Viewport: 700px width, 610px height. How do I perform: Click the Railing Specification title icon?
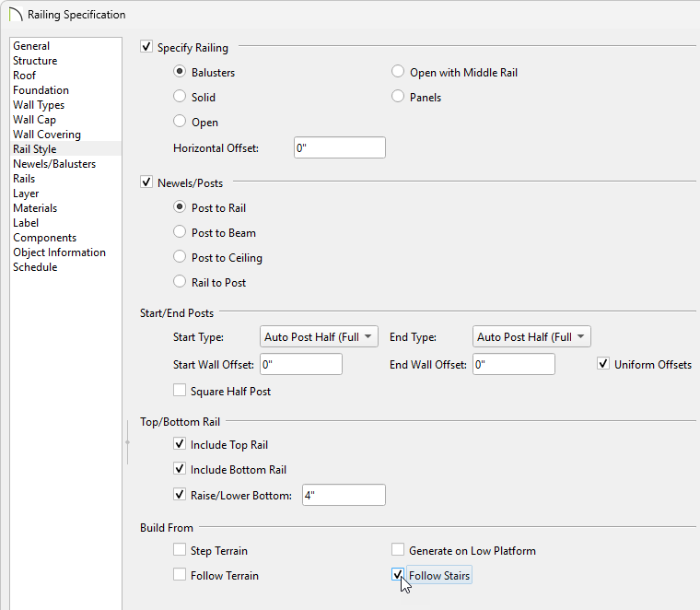(x=15, y=15)
